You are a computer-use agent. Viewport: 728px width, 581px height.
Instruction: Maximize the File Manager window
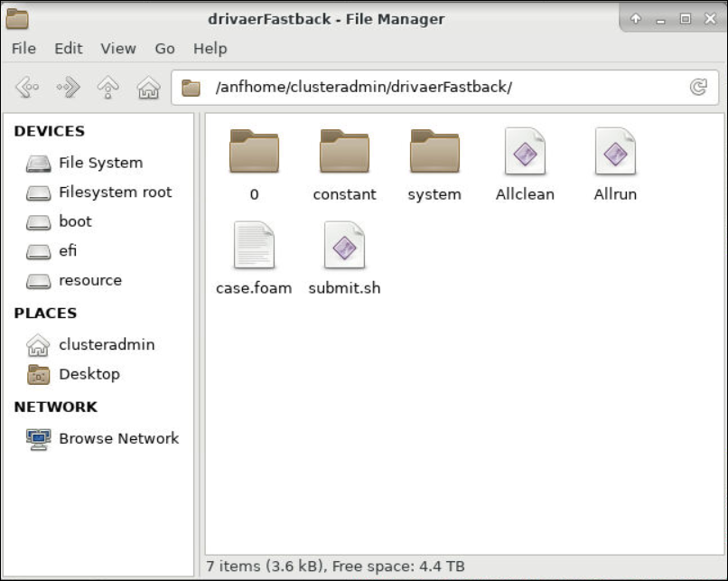686,19
